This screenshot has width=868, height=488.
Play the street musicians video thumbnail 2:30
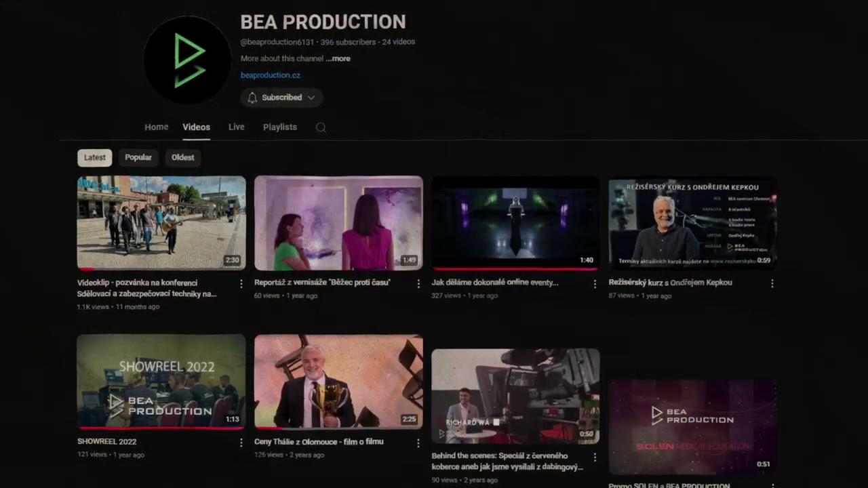click(161, 223)
